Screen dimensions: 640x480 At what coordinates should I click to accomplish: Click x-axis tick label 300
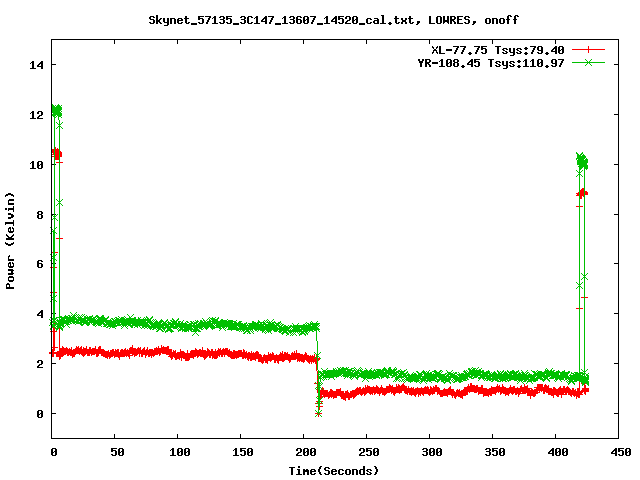click(x=432, y=452)
